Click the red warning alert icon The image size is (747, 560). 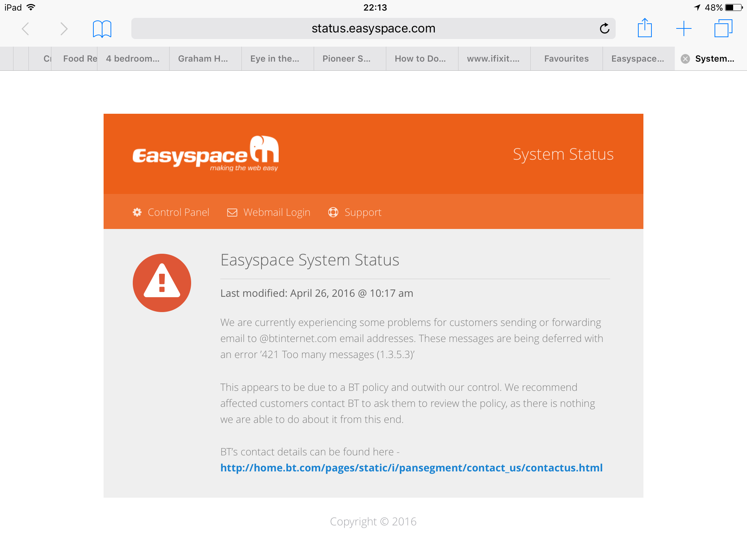(162, 283)
